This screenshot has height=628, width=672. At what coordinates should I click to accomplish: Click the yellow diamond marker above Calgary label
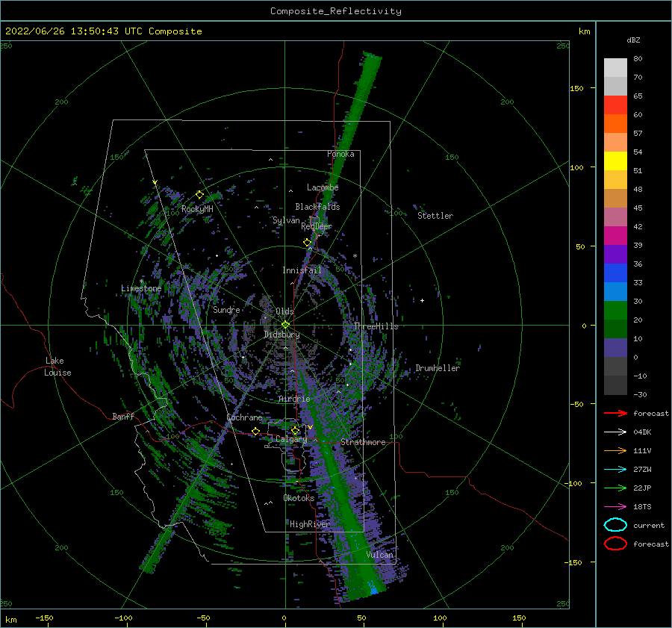pyautogui.click(x=295, y=430)
